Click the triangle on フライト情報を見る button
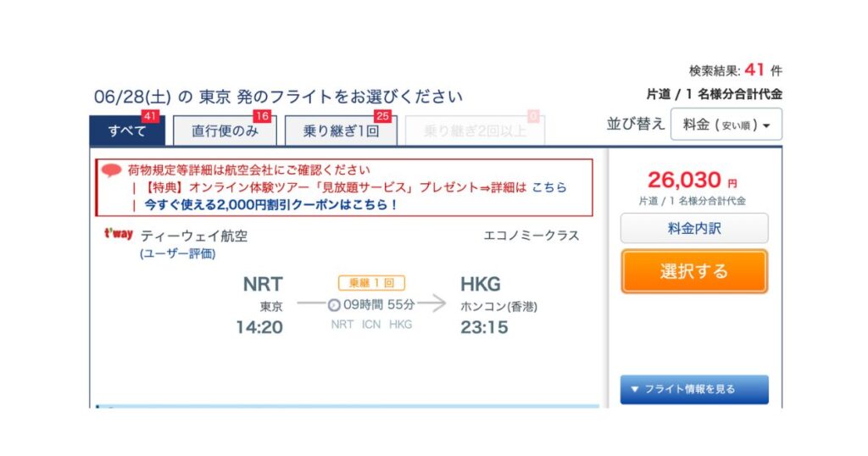 [x=635, y=389]
